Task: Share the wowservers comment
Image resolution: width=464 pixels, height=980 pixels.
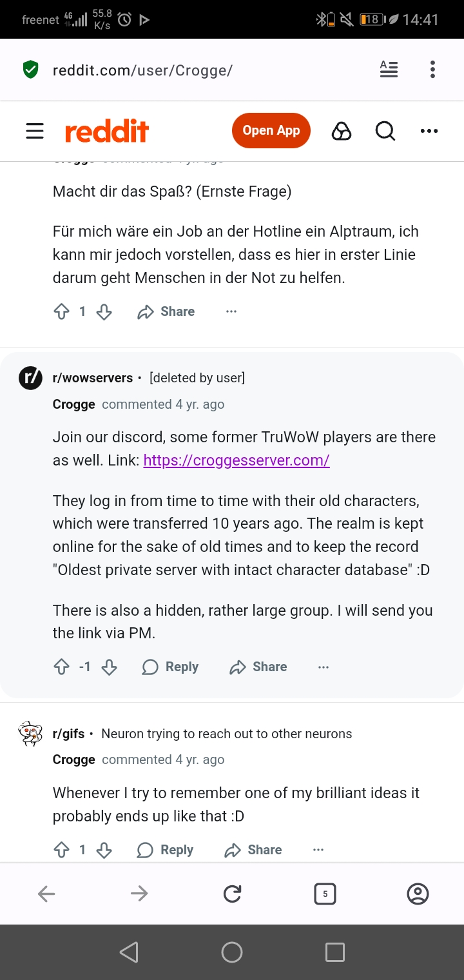Action: pyautogui.click(x=258, y=667)
